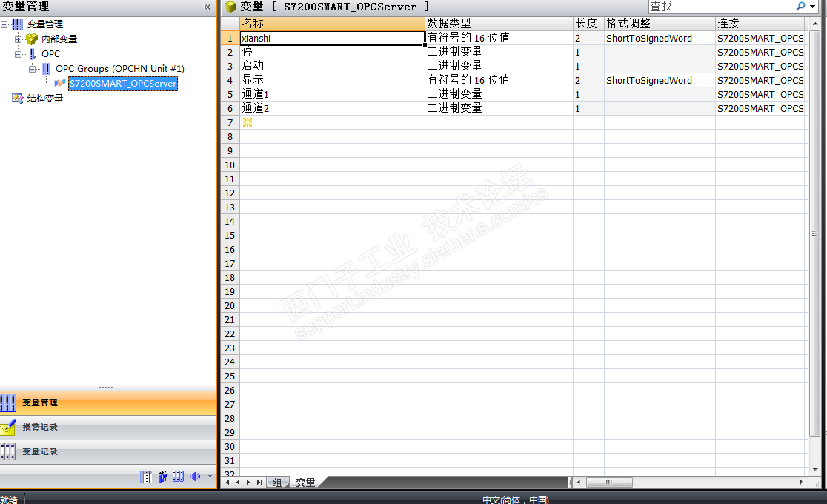Open the navigation bar configure dropdown arrow
827x504 pixels.
[x=210, y=476]
